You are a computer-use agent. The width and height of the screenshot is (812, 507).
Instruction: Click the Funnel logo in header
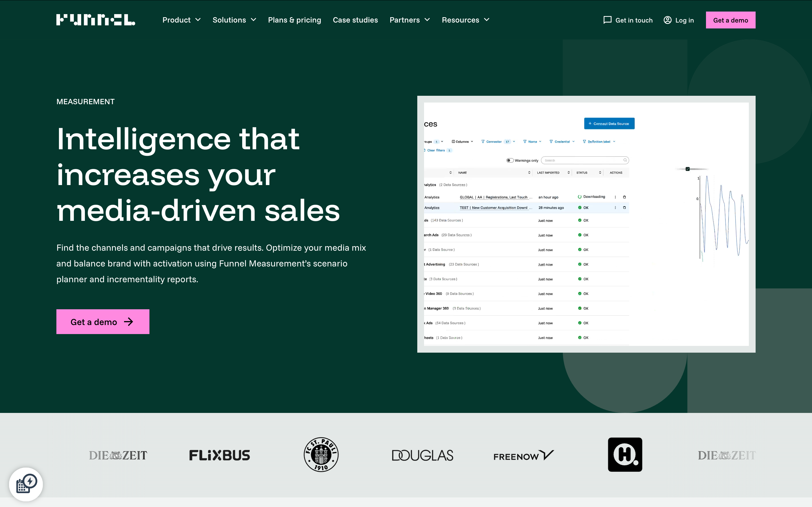coord(96,20)
